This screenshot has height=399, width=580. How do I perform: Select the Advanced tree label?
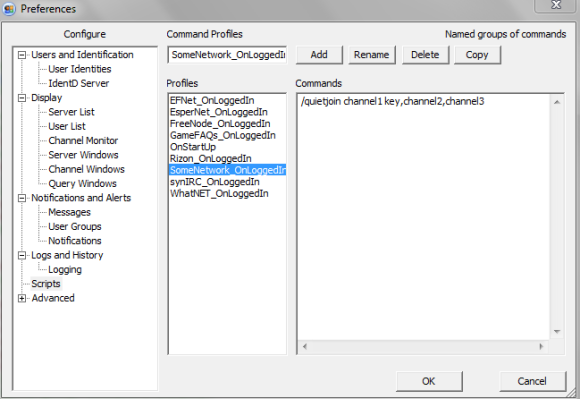(53, 298)
